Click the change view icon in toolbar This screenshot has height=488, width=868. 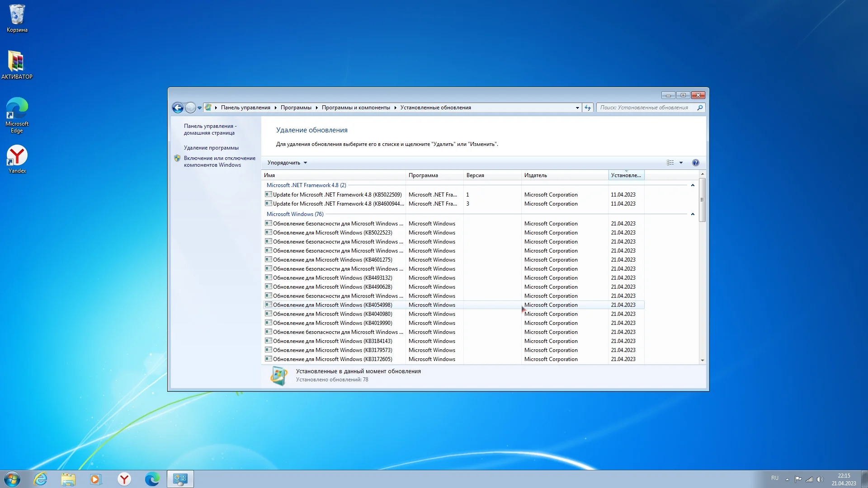pyautogui.click(x=670, y=163)
